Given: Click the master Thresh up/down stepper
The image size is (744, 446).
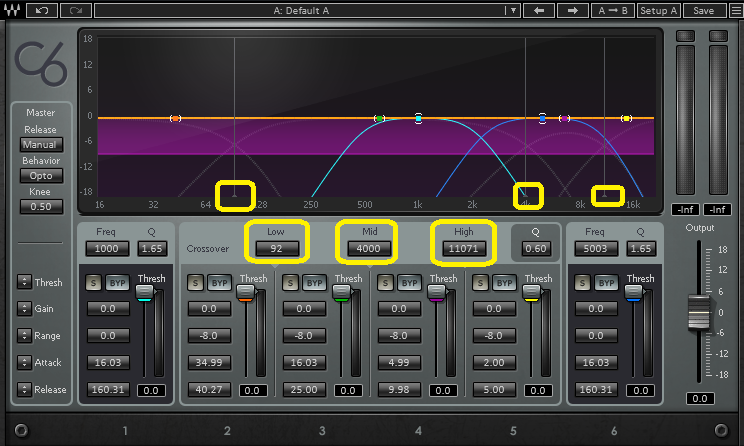Looking at the screenshot, I should (x=23, y=282).
